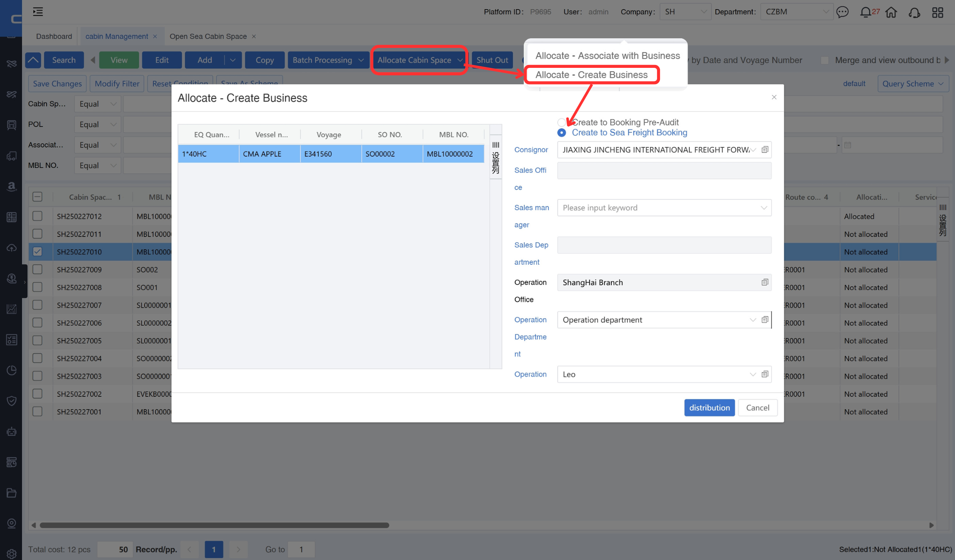Select dialog row 1*40HC CMA APPLE
Viewport: 955px width, 560px height.
click(331, 154)
